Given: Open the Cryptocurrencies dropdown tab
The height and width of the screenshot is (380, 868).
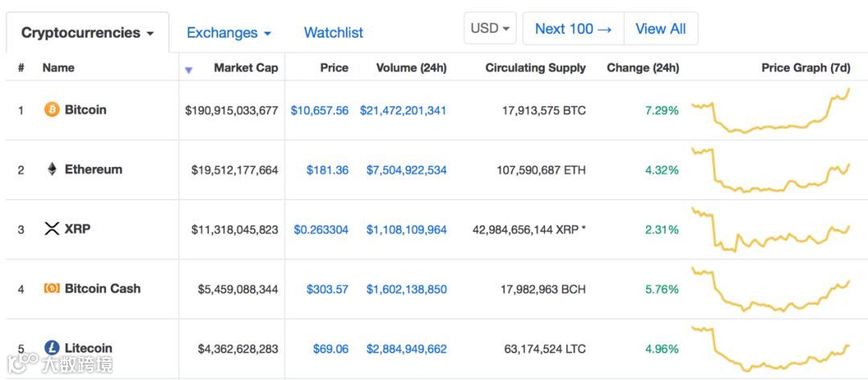Looking at the screenshot, I should tap(88, 33).
